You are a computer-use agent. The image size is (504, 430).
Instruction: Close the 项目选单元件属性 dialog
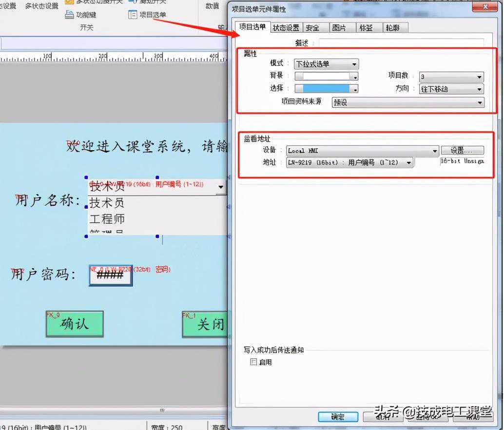click(x=485, y=8)
